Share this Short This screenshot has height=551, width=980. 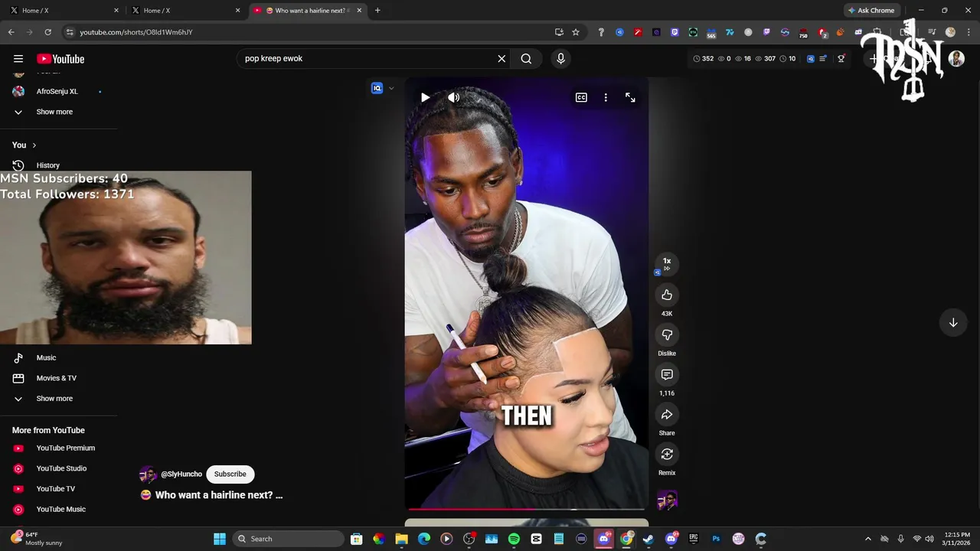pyautogui.click(x=667, y=414)
